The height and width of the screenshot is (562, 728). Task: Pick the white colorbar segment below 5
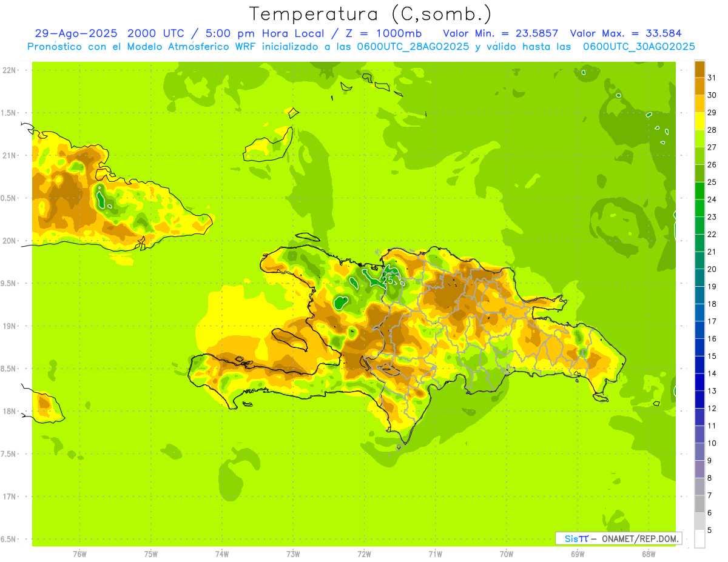click(x=699, y=539)
